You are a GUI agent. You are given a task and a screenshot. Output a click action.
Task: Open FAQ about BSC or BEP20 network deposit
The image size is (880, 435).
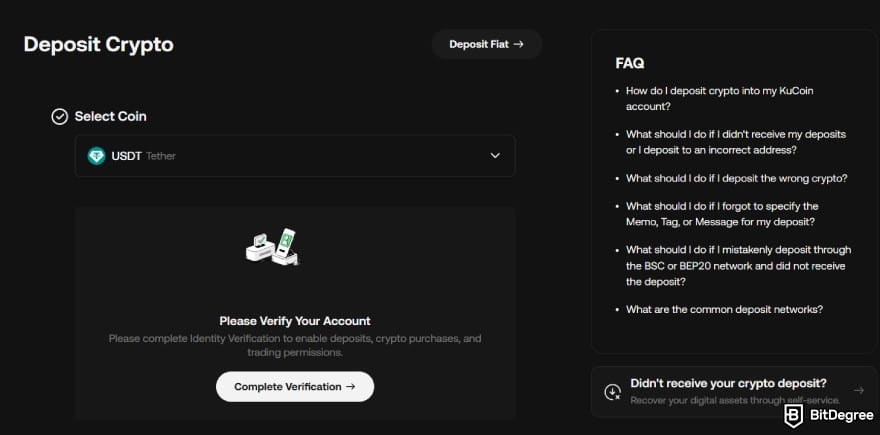click(739, 265)
